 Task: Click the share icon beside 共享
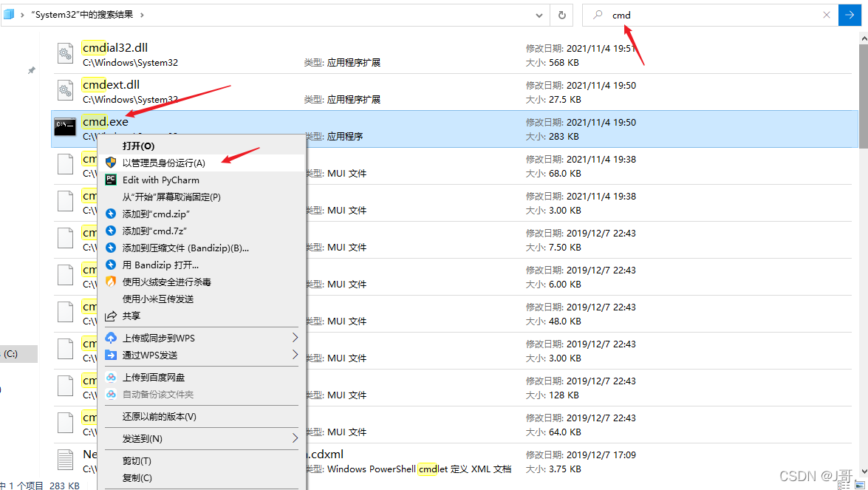click(111, 316)
